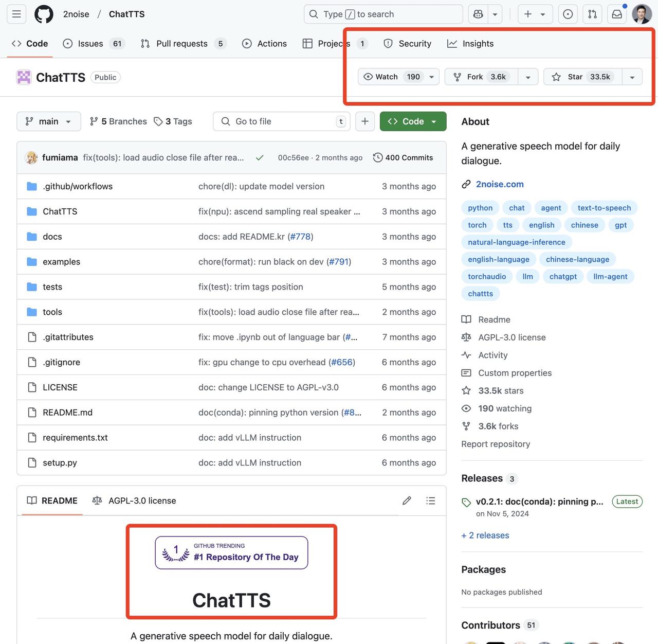Open commit hash 00c56ee

pos(294,157)
